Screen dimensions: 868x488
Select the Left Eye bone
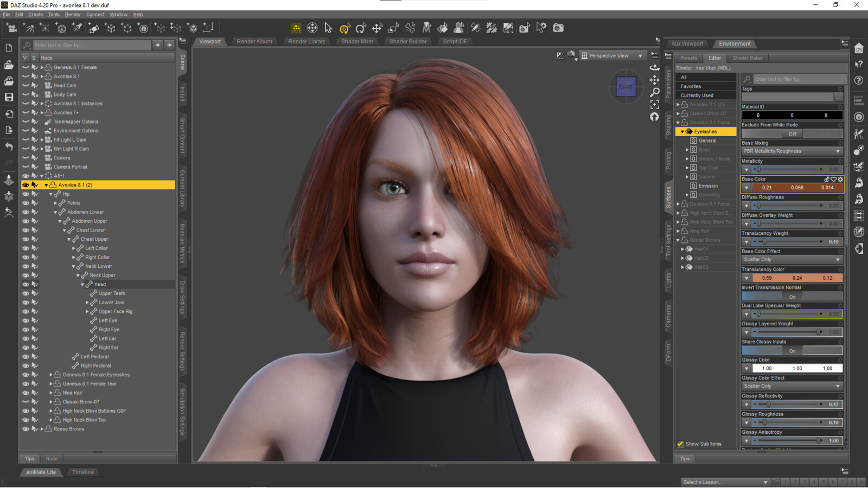107,320
